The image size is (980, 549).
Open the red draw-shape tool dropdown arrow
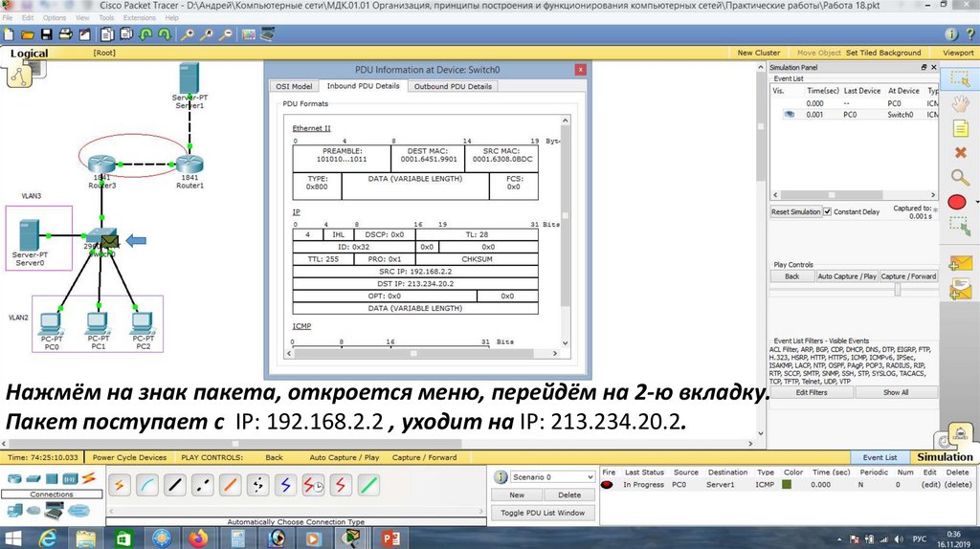[x=976, y=202]
